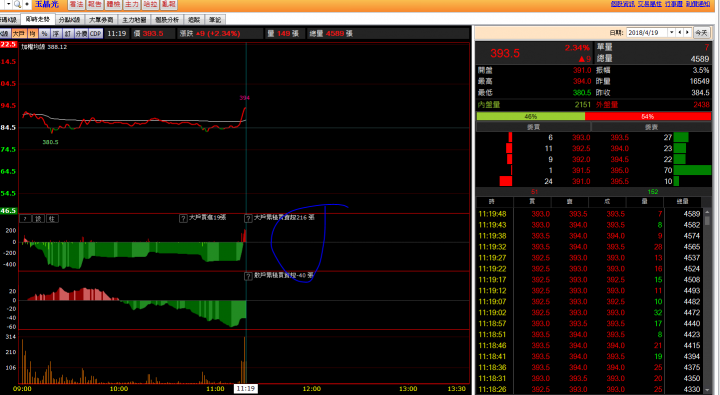Toggle the 浮 indicator button
Viewport: 720px width, 395px height.
56,34
